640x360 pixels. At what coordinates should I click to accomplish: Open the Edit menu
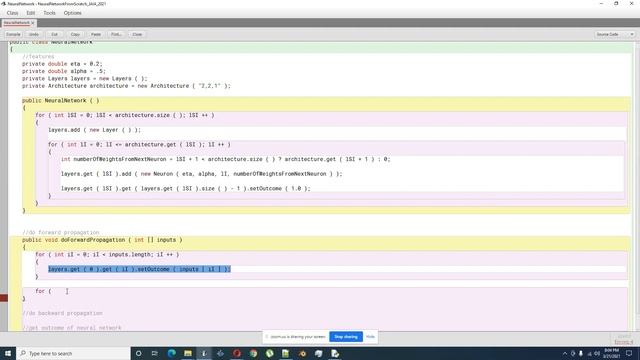pyautogui.click(x=31, y=13)
